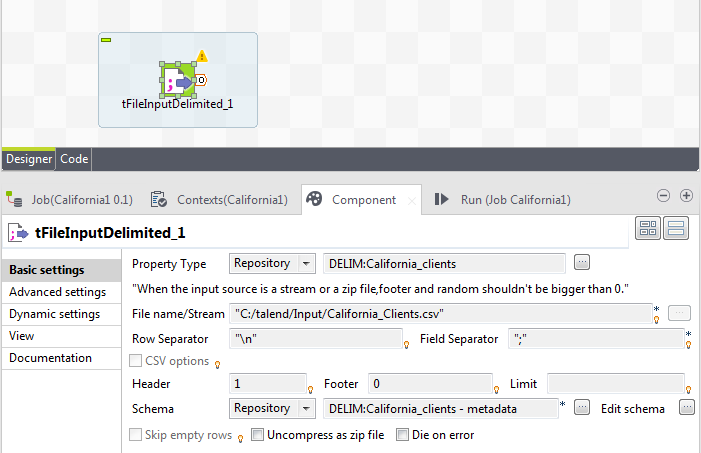This screenshot has height=453, width=701.
Task: Click the Run play icon
Action: pyautogui.click(x=441, y=199)
